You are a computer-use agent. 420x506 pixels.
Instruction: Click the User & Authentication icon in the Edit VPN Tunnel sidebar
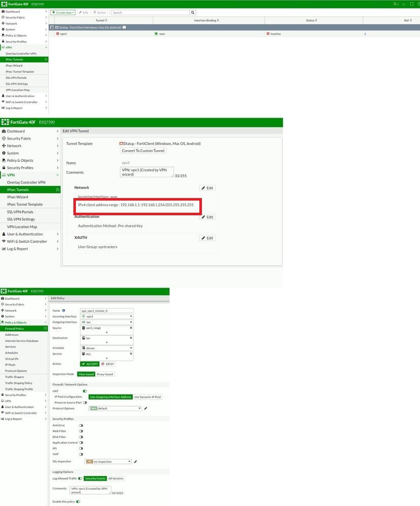coord(4,235)
